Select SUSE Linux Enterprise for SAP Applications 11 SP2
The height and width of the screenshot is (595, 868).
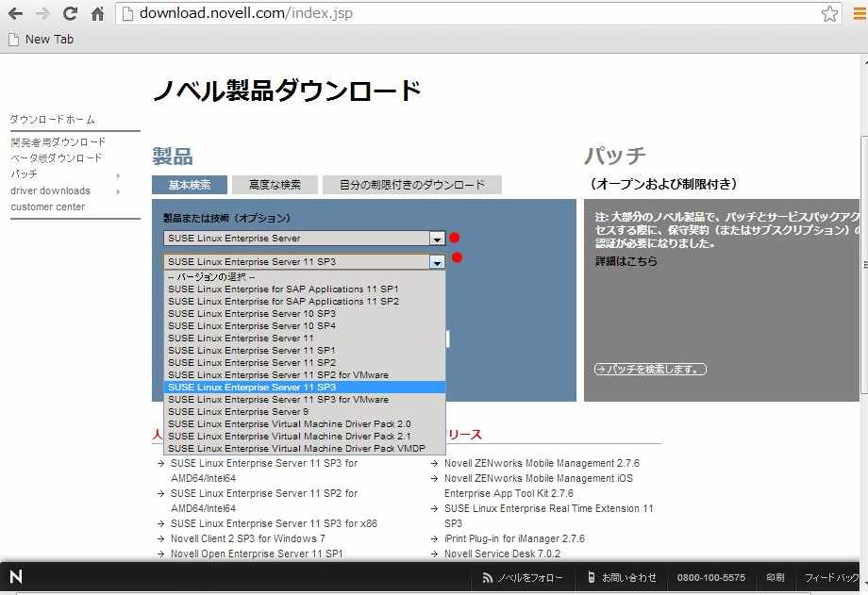click(x=305, y=302)
